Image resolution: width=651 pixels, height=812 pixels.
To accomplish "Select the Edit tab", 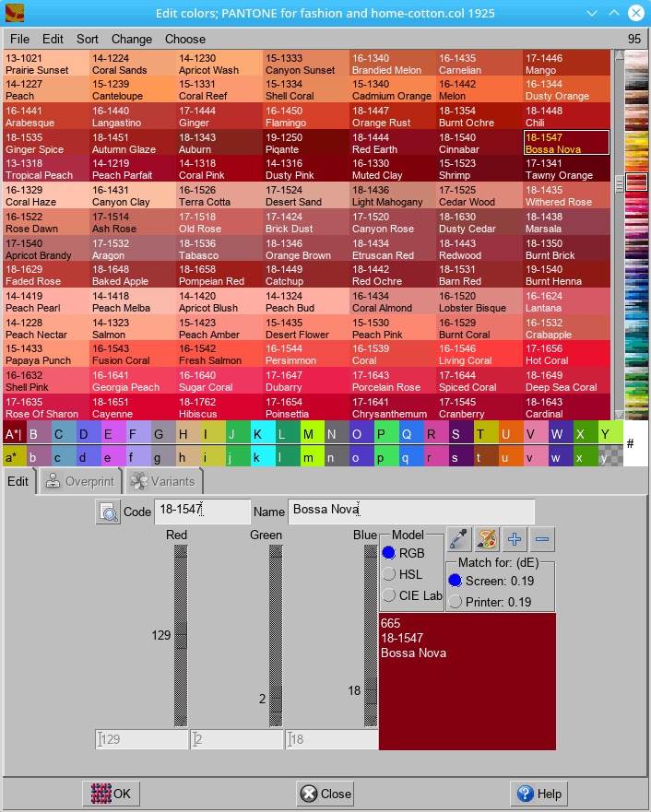I will [x=18, y=481].
